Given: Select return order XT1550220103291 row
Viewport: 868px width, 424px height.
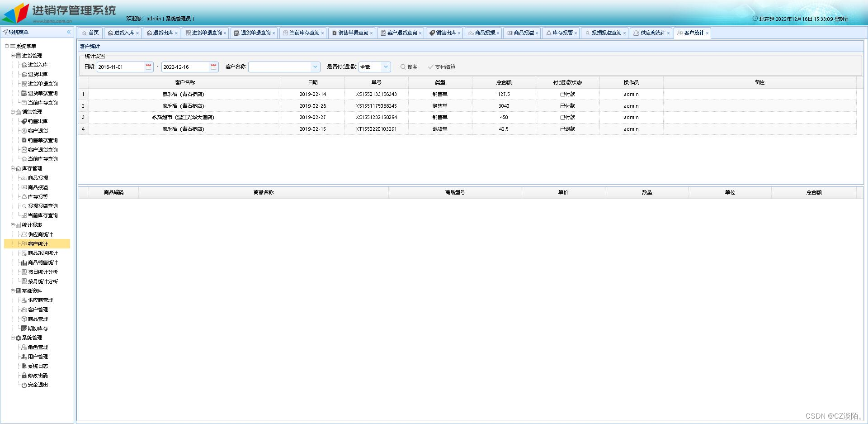Looking at the screenshot, I should click(x=467, y=129).
